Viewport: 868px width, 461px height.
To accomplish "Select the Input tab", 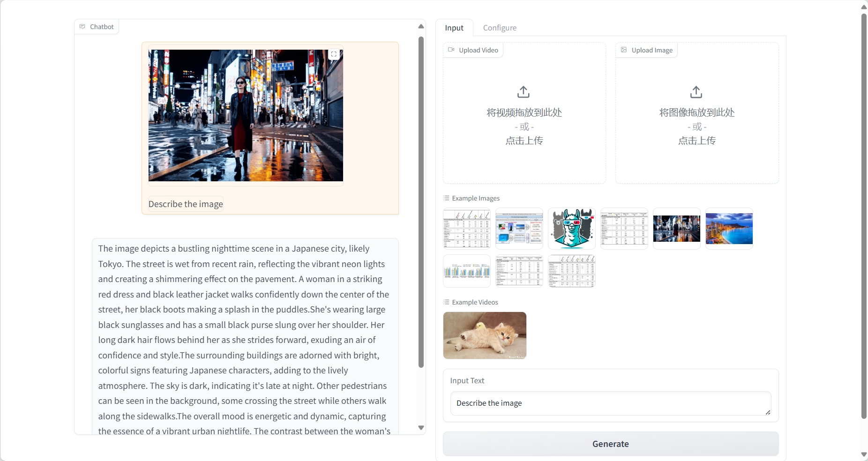I will (x=454, y=28).
